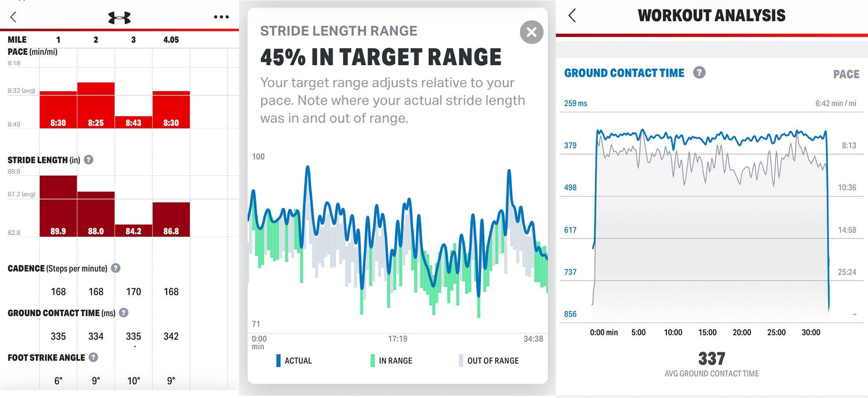Image resolution: width=868 pixels, height=398 pixels.
Task: Open help beside Ground Contact Time chart title
Action: tap(699, 73)
